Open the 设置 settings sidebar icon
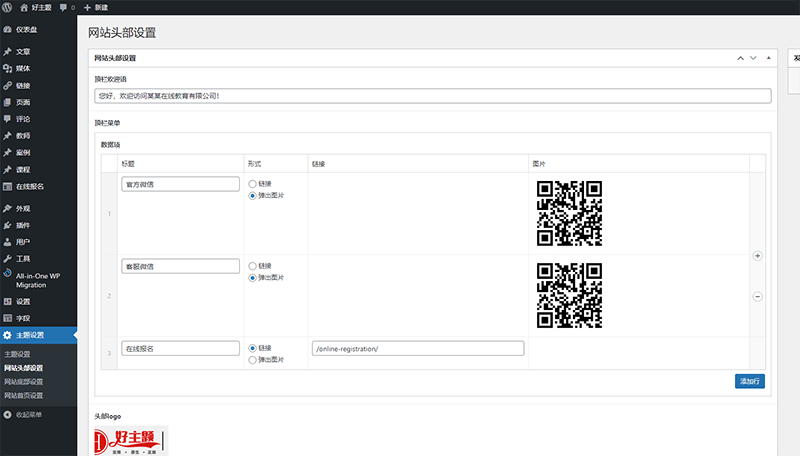This screenshot has width=800, height=456. 7,301
